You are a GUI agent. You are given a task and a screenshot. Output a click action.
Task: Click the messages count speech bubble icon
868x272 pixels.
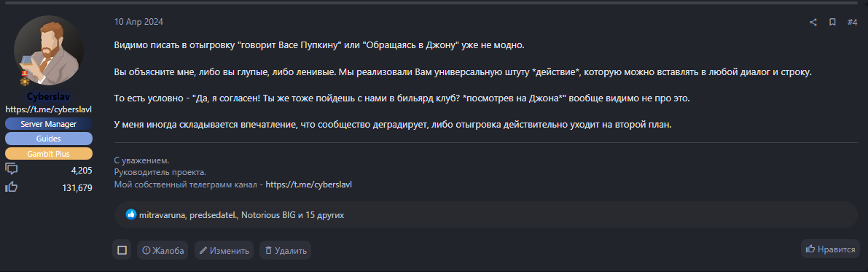click(x=11, y=169)
